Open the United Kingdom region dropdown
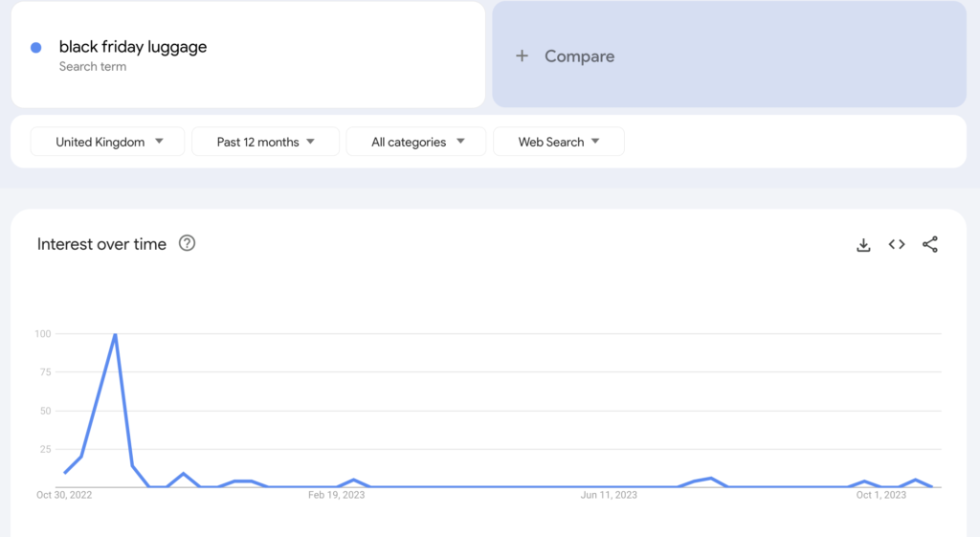Viewport: 980px width, 537px height. coord(107,142)
